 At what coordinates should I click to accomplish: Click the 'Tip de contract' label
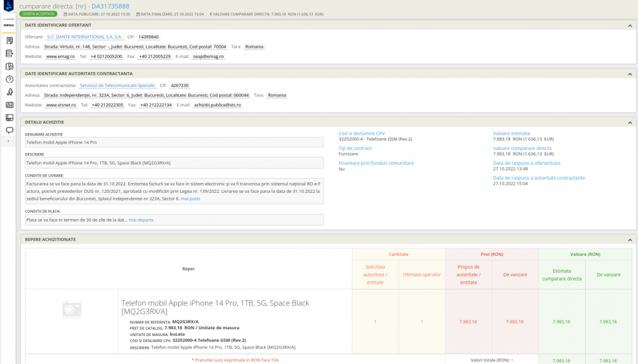click(355, 148)
